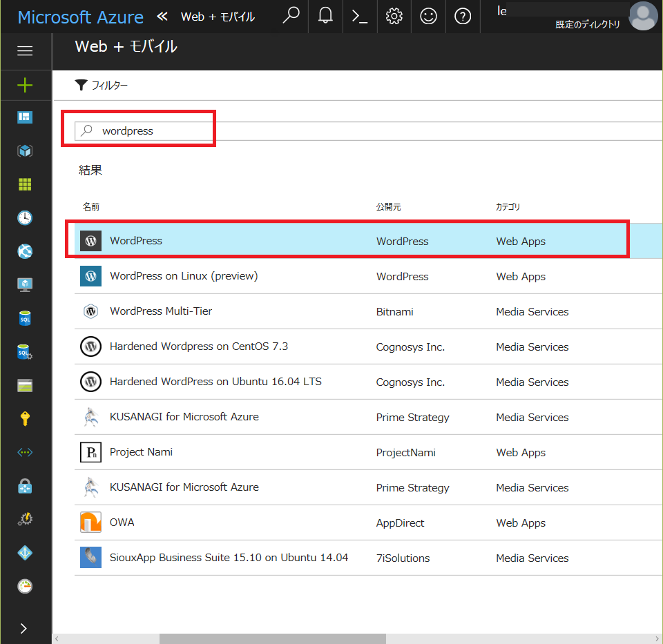Select Hardened WordPress on Ubuntu 16.04 LTS
Screen dimensions: 663x644
click(x=368, y=382)
